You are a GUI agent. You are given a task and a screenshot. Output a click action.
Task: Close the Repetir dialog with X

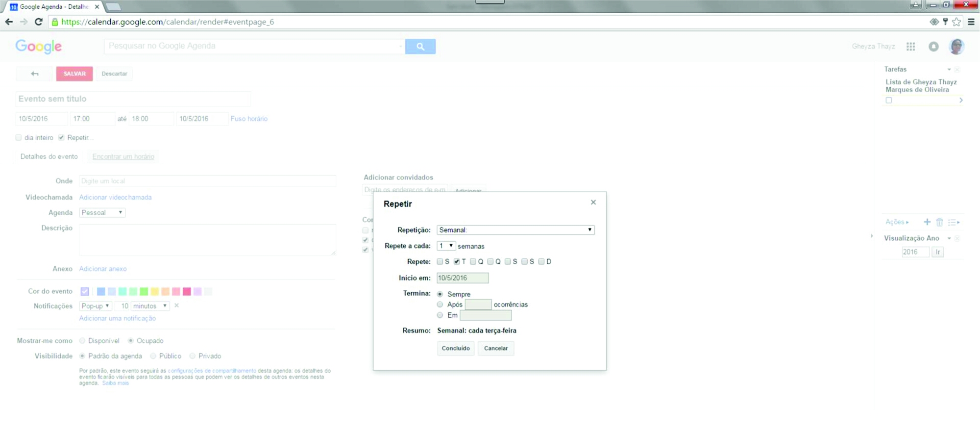tap(593, 202)
